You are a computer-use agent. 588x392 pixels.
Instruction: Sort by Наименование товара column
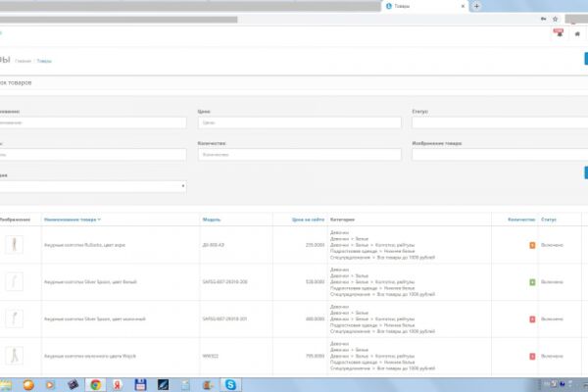(x=73, y=220)
